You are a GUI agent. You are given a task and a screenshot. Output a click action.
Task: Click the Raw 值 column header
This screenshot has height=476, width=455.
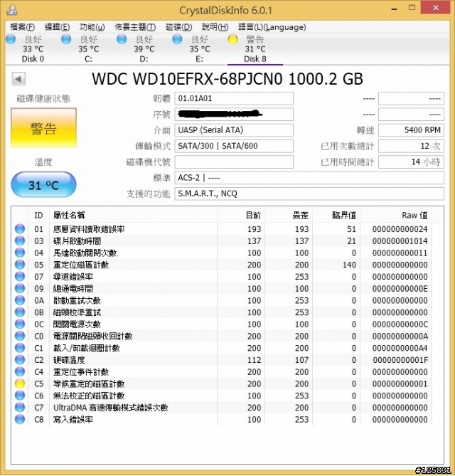[x=396, y=216]
